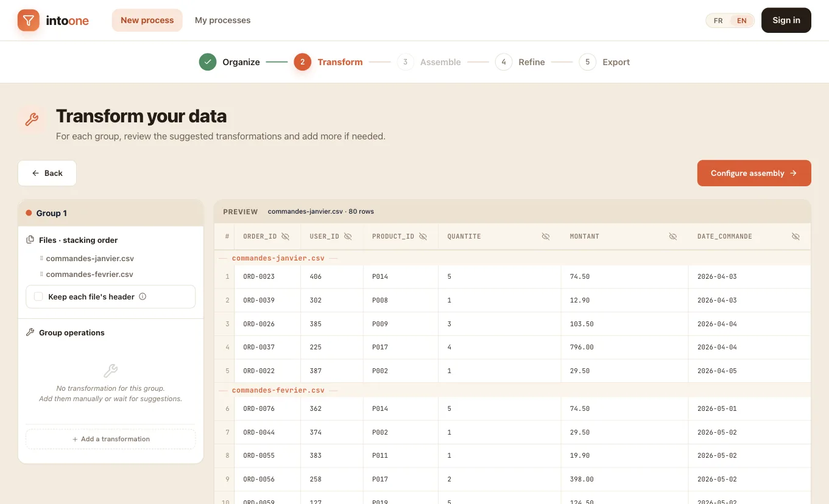Image resolution: width=829 pixels, height=504 pixels.
Task: Hide the PRODUCT_ID column
Action: click(x=423, y=236)
